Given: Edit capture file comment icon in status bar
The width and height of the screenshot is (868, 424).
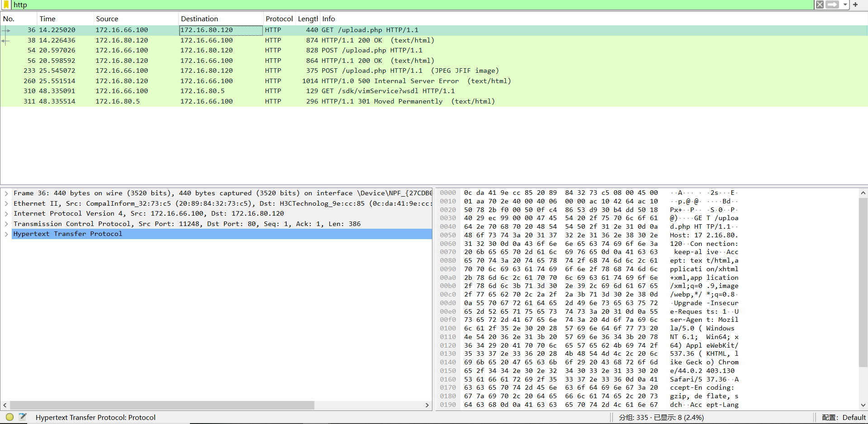Looking at the screenshot, I should pos(23,417).
